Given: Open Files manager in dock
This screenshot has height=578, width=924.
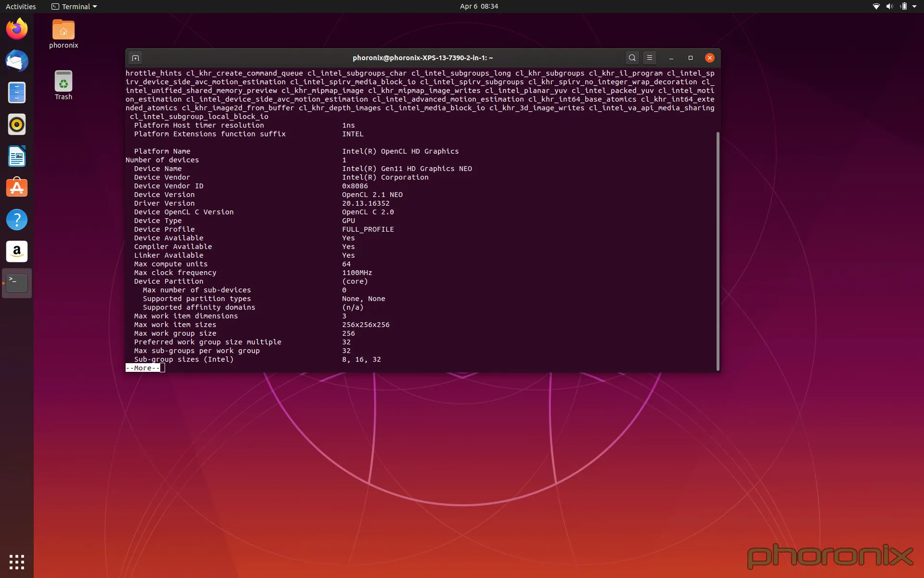Looking at the screenshot, I should point(17,92).
